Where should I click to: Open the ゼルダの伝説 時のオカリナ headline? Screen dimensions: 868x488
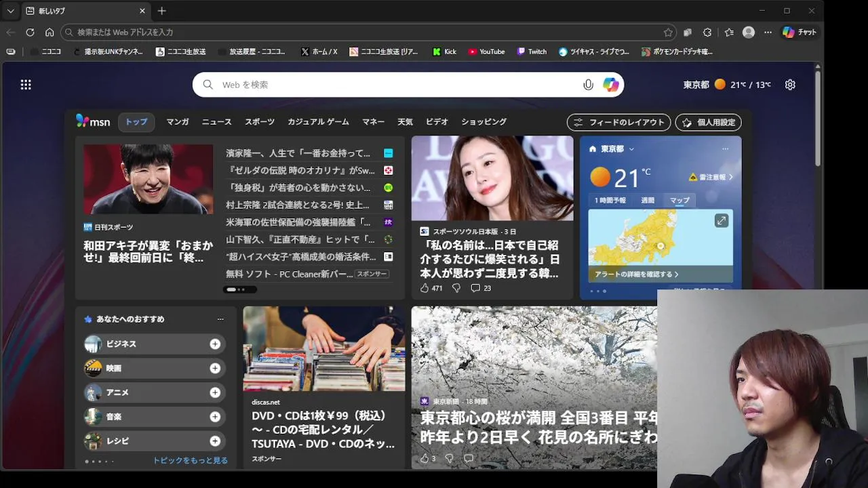point(300,171)
